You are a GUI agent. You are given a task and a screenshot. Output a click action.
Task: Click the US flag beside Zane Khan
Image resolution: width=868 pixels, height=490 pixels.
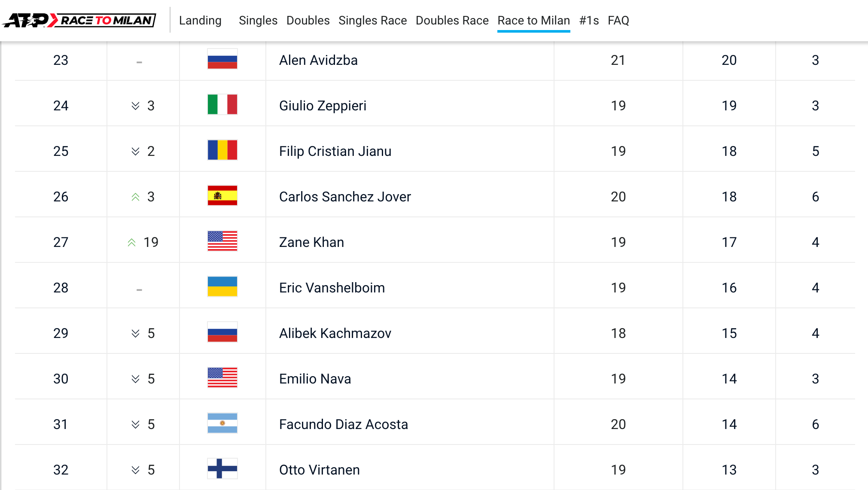click(x=222, y=241)
